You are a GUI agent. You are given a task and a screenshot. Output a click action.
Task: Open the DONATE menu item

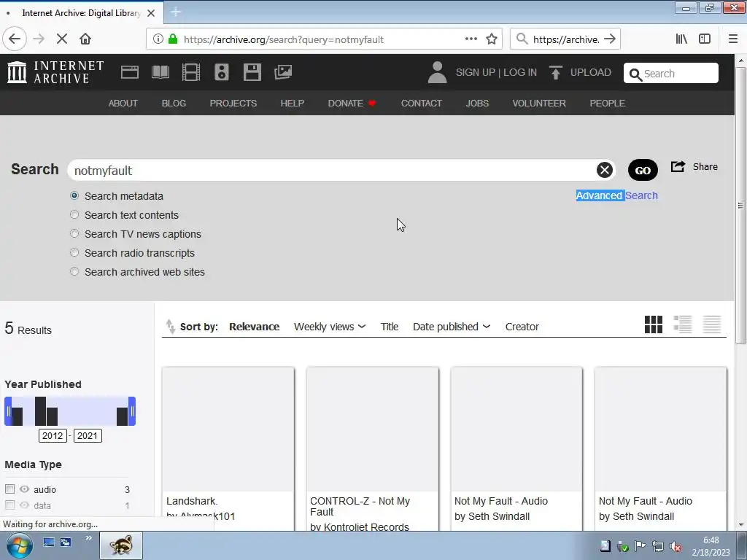click(x=352, y=104)
